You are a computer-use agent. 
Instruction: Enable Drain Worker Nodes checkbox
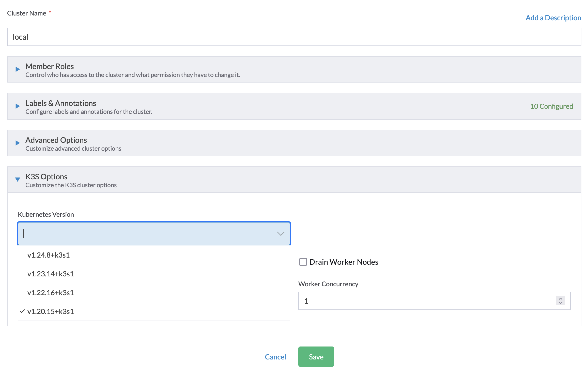[x=303, y=262]
